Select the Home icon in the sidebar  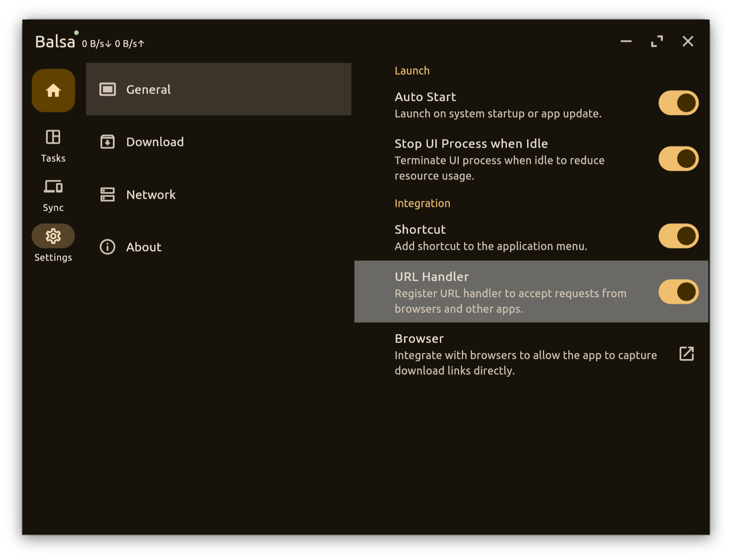tap(53, 91)
